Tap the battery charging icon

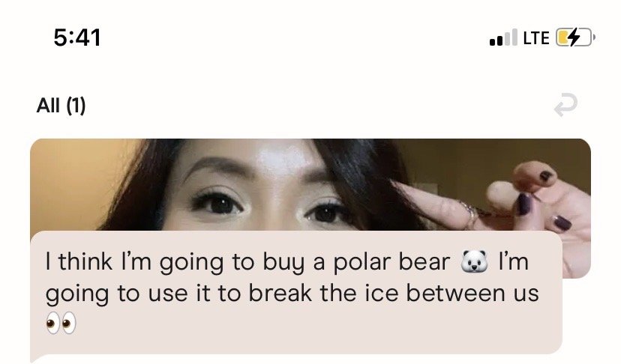pyautogui.click(x=575, y=37)
